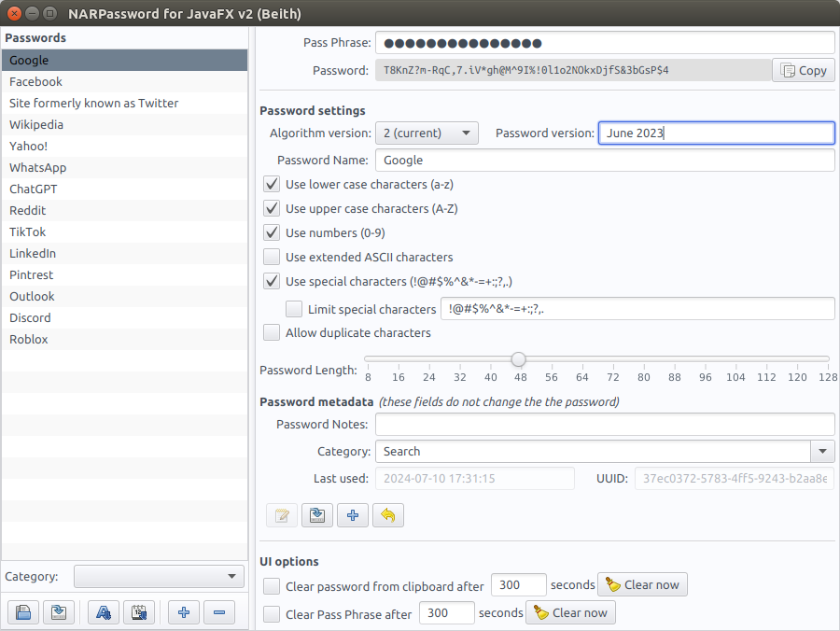Toggle Allow duplicate characters checkbox

pyautogui.click(x=272, y=332)
